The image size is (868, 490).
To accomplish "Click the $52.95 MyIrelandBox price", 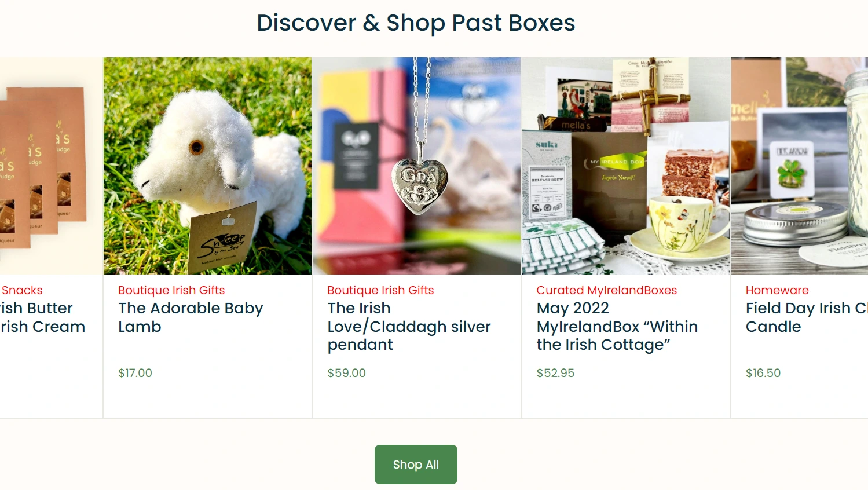I will click(555, 373).
